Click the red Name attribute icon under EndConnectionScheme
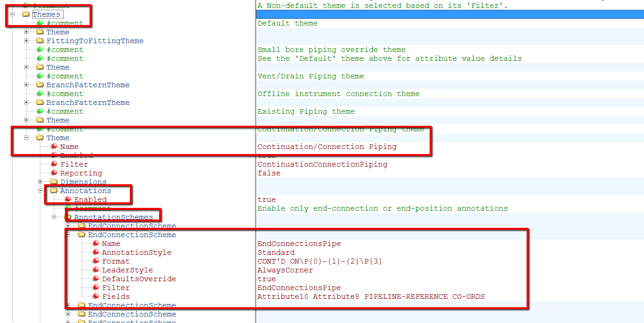The height and width of the screenshot is (323, 644). click(96, 243)
